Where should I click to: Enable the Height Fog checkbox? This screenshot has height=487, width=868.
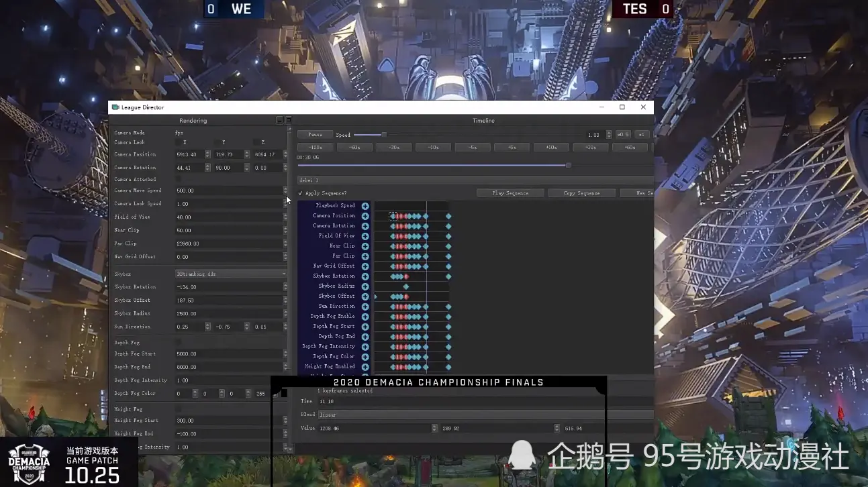(x=179, y=409)
